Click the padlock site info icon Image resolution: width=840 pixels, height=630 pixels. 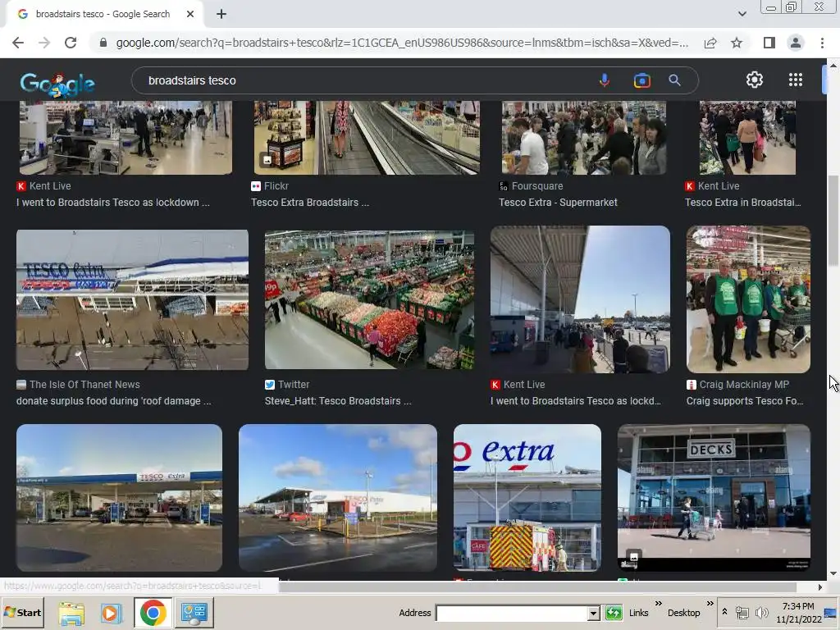coord(103,43)
